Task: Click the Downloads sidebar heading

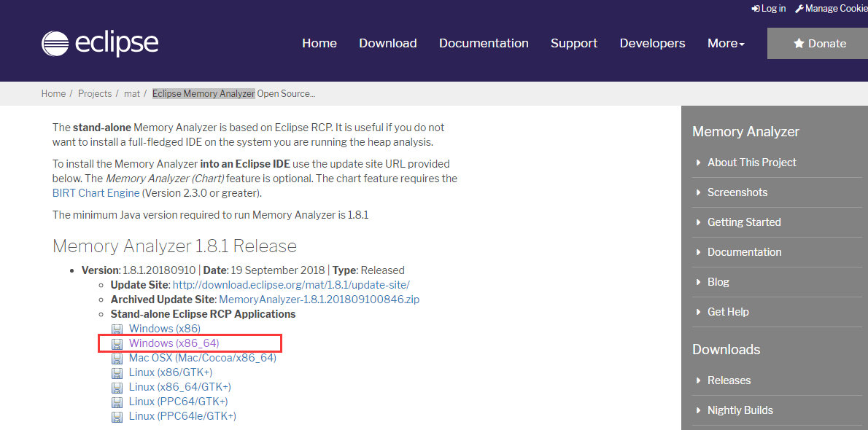Action: 726,349
